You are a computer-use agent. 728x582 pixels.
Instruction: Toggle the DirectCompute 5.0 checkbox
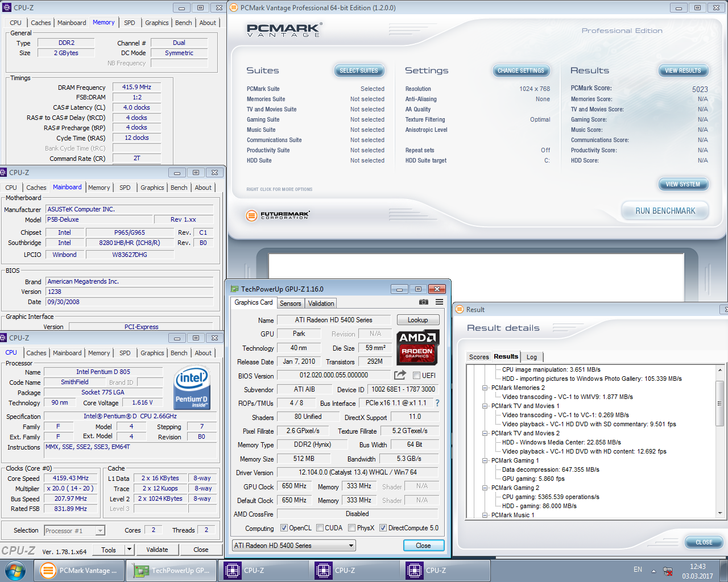383,528
